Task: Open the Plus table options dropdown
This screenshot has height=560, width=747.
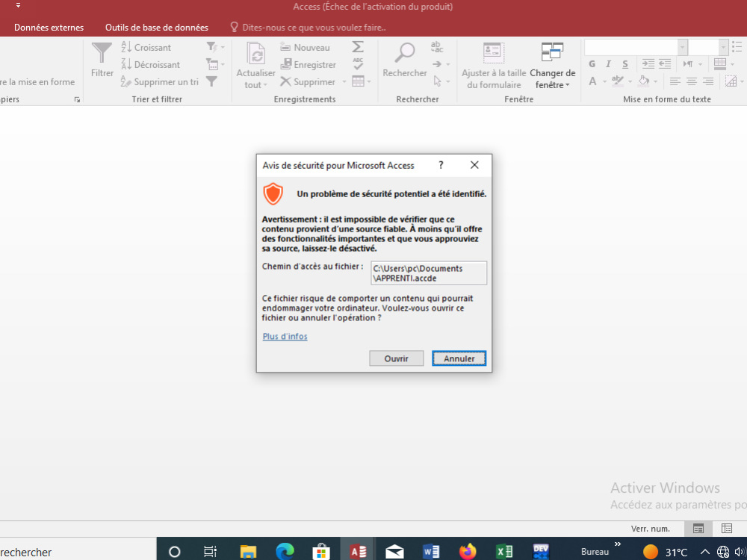Action: point(361,81)
